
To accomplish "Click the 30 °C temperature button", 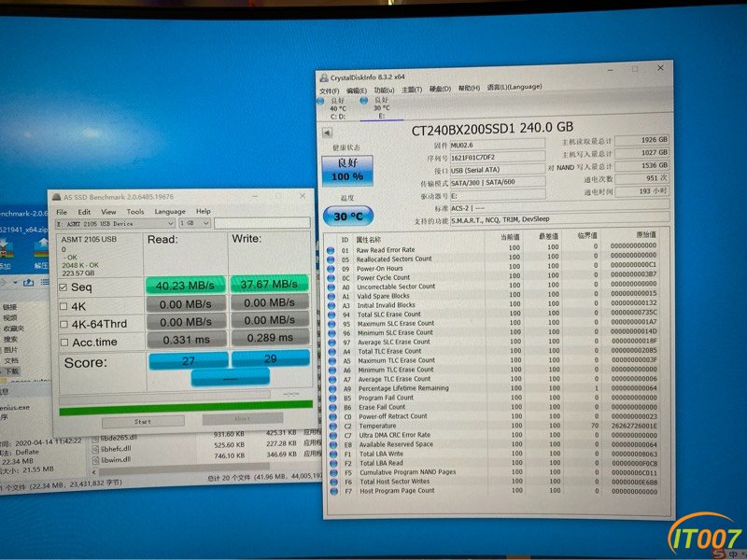I will coord(348,217).
